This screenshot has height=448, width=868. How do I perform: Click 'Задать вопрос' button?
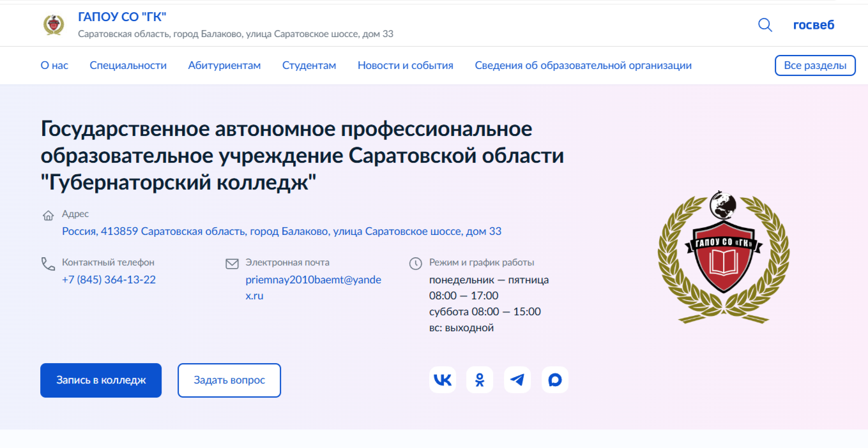pos(229,380)
